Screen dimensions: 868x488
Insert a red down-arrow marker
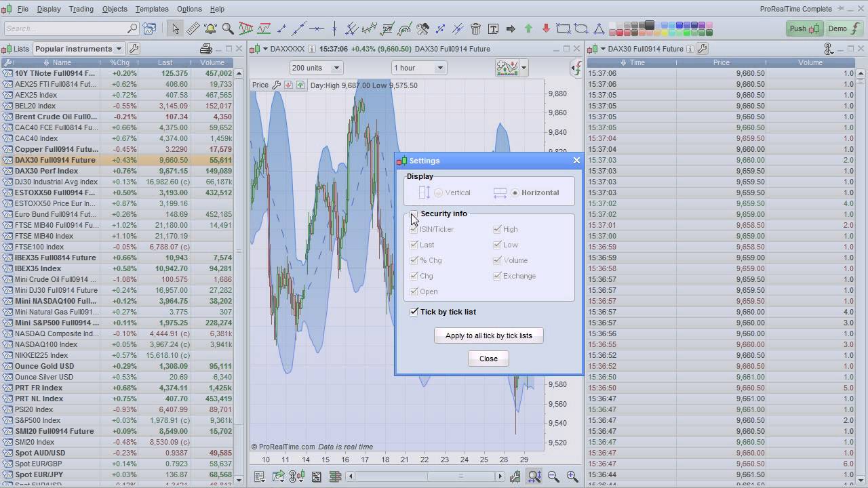546,28
